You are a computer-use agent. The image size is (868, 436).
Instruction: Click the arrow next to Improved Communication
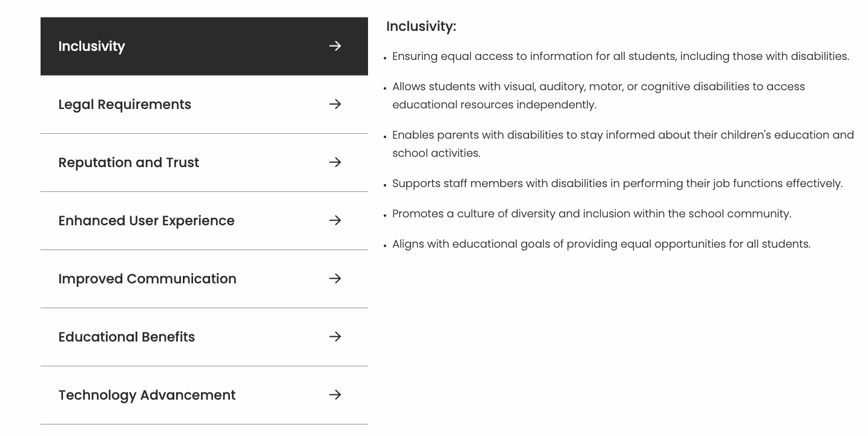pyautogui.click(x=335, y=279)
